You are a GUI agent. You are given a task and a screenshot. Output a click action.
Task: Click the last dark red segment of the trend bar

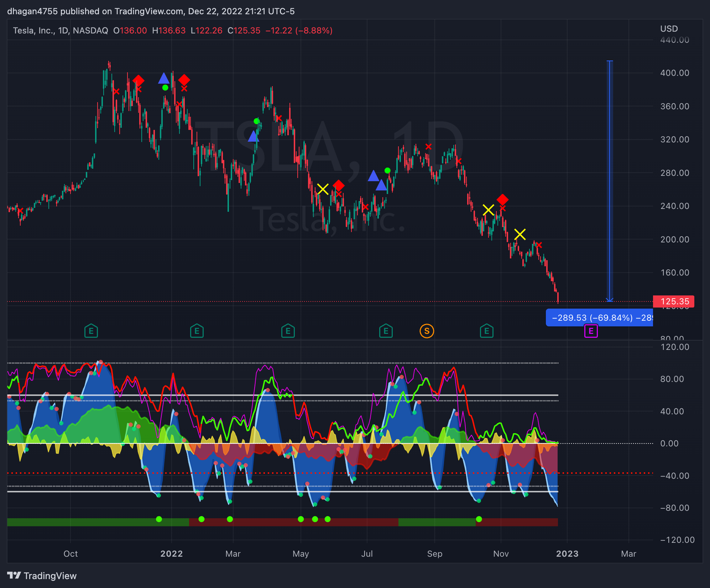pyautogui.click(x=517, y=522)
